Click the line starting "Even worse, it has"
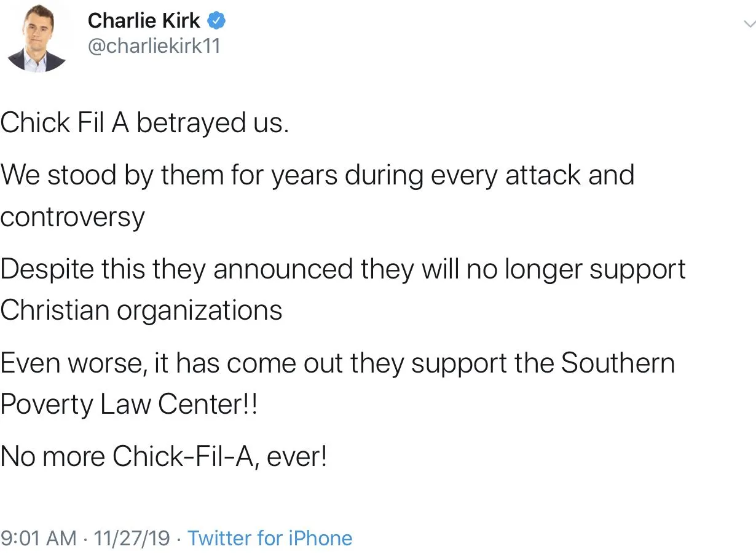 (x=337, y=363)
